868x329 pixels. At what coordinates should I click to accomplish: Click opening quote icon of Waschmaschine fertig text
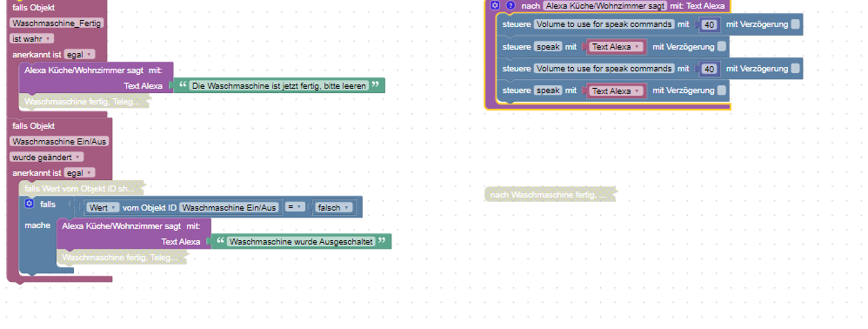[182, 85]
